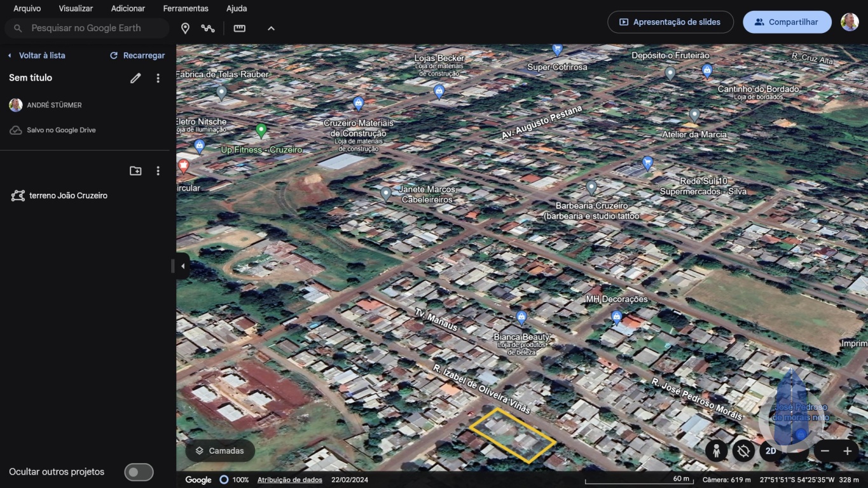This screenshot has width=868, height=488.
Task: Drop the Pegman for Street View
Action: coord(716,451)
